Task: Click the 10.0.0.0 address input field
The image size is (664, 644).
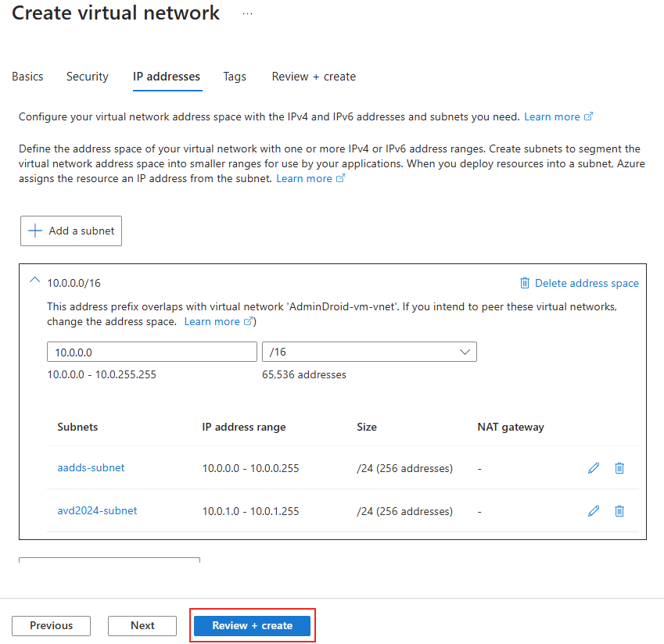Action: (x=152, y=352)
